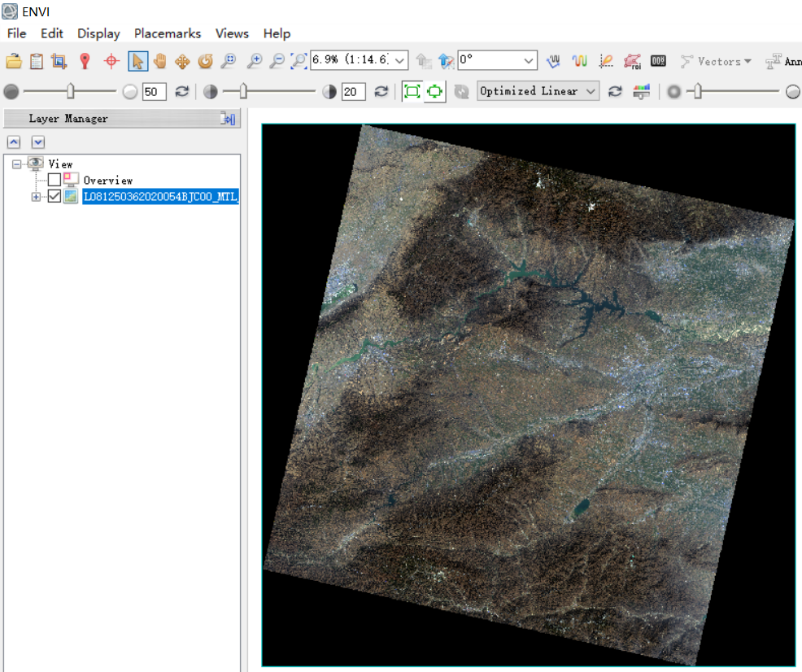Uncheck the LO81250362020054BJC00_MTL layer checkbox
Viewport: 802px width, 672px height.
coord(54,196)
